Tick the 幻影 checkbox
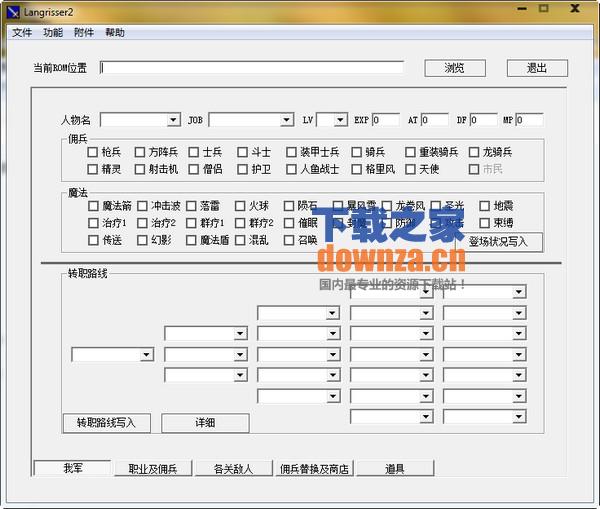The width and height of the screenshot is (600, 509). pyautogui.click(x=142, y=240)
